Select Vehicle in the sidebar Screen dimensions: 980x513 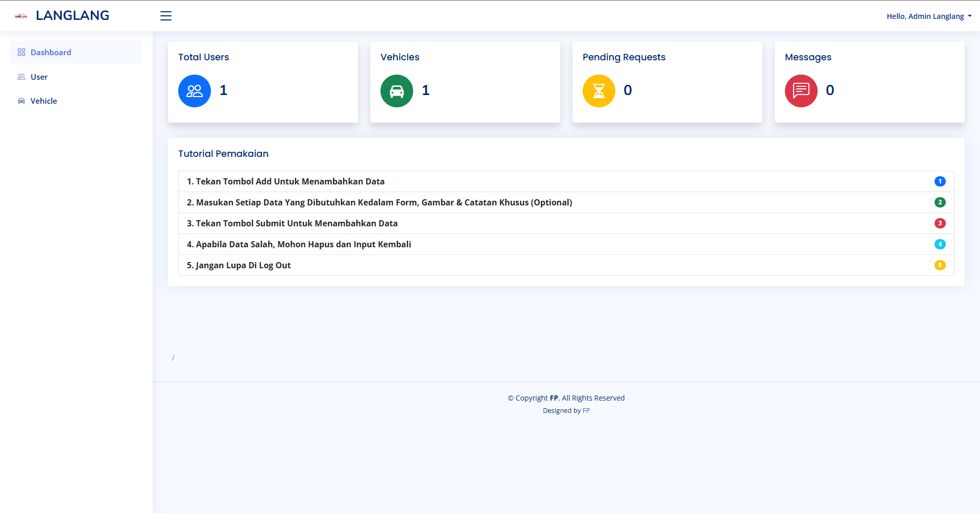pos(44,101)
